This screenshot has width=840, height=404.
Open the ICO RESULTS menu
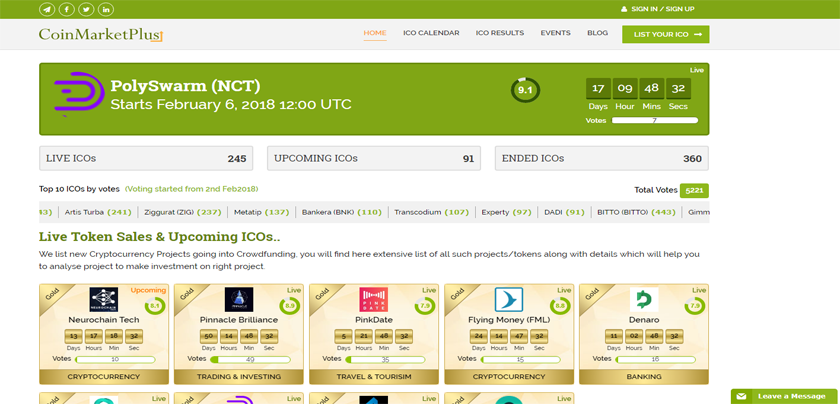click(x=500, y=33)
